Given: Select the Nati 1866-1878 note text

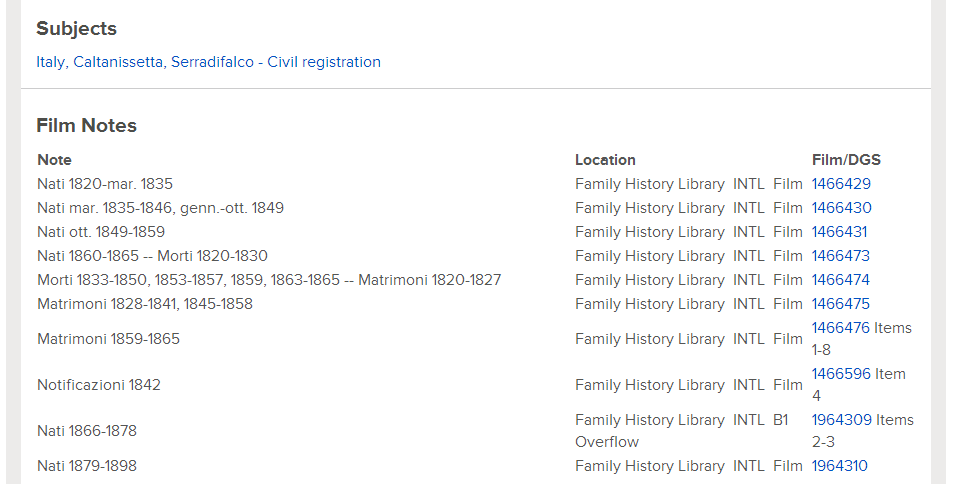Looking at the screenshot, I should click(87, 431).
